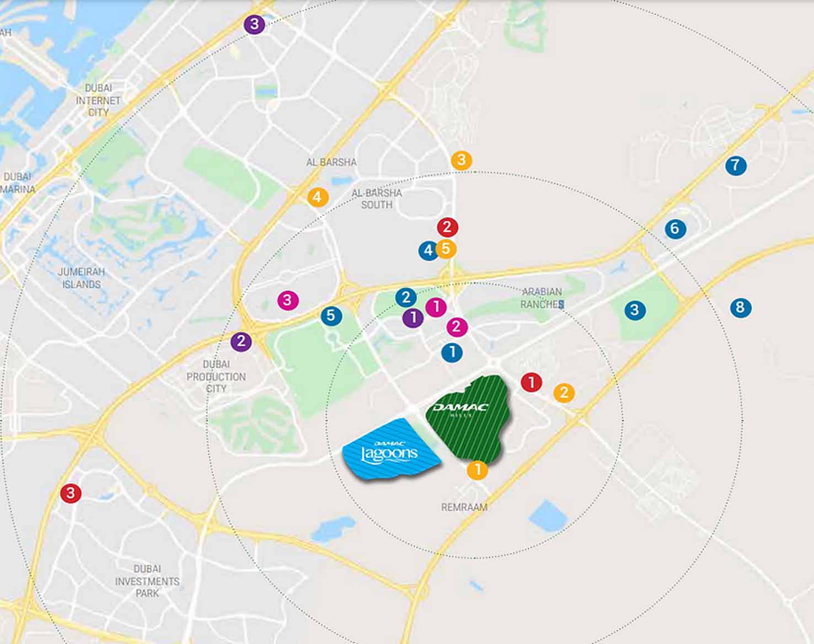Click the red marker numbered 3
Viewport: 814px width, 644px height.
tap(71, 493)
